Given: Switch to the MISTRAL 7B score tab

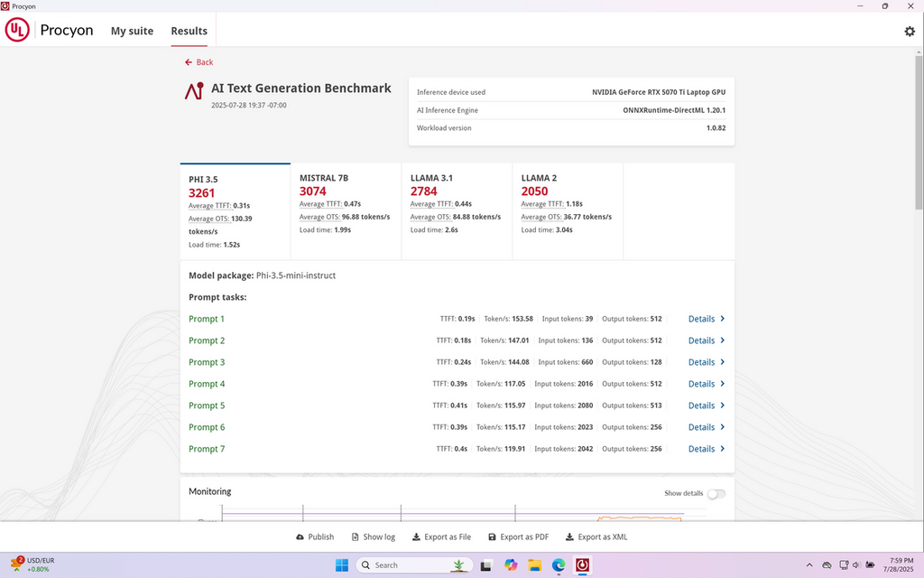Looking at the screenshot, I should click(346, 211).
